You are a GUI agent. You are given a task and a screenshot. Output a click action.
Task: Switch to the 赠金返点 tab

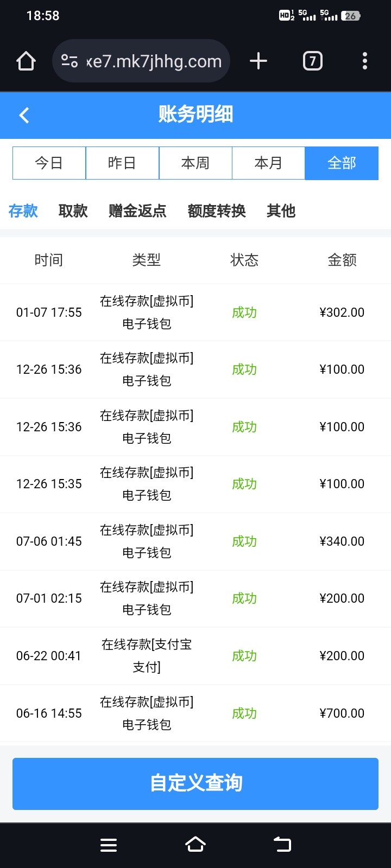tap(137, 210)
